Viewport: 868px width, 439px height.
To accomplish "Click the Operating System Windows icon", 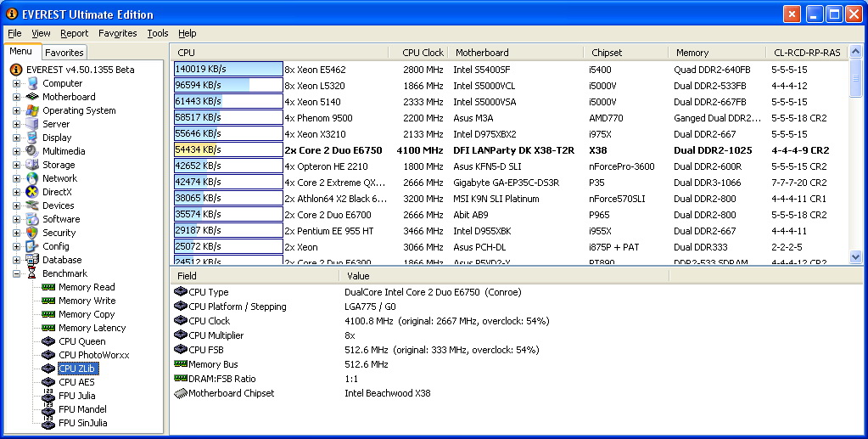I will [x=32, y=110].
